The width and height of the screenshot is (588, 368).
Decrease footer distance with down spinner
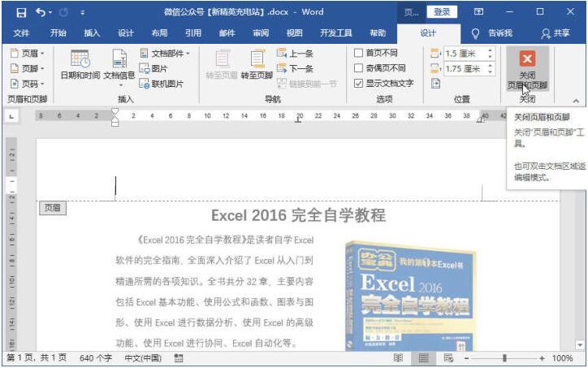[490, 72]
